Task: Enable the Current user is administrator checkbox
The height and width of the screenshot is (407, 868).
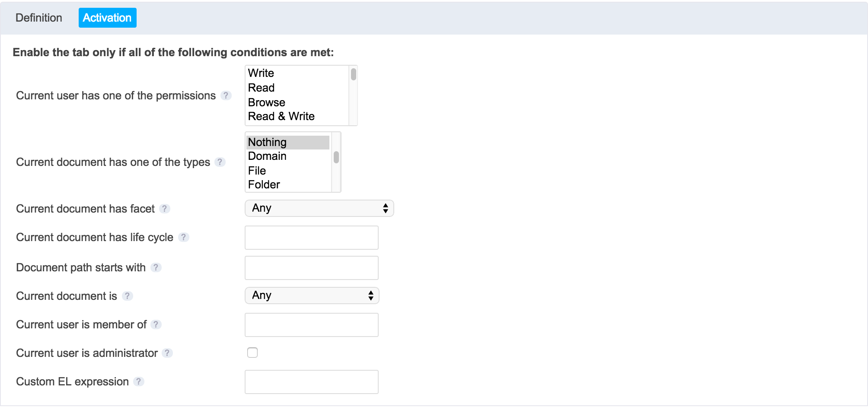Action: pyautogui.click(x=252, y=353)
